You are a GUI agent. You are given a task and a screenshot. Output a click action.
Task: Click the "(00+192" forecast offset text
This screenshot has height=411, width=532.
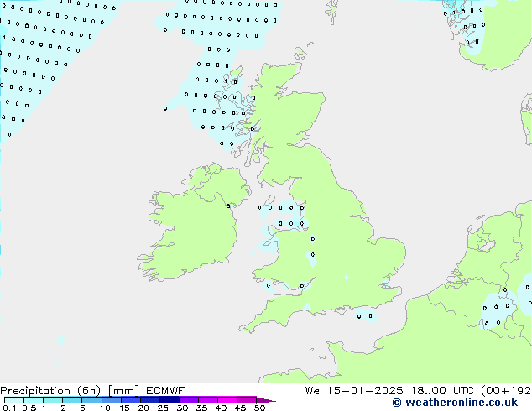[506, 391]
